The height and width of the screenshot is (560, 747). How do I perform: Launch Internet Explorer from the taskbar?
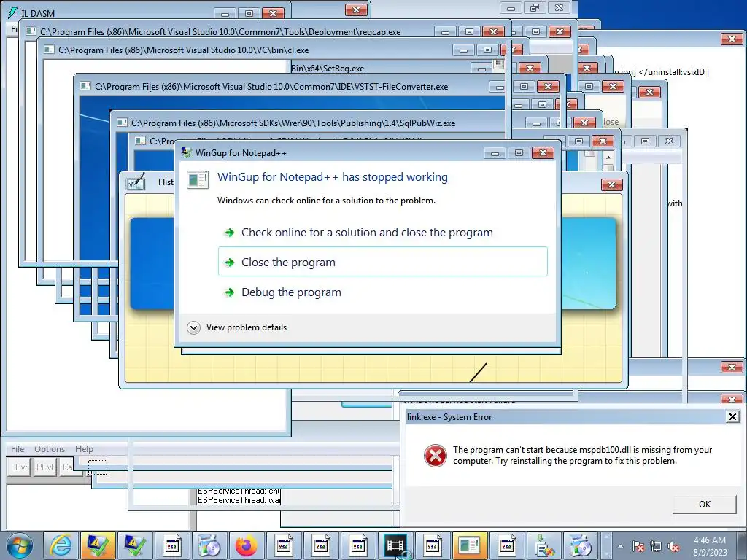[61, 545]
